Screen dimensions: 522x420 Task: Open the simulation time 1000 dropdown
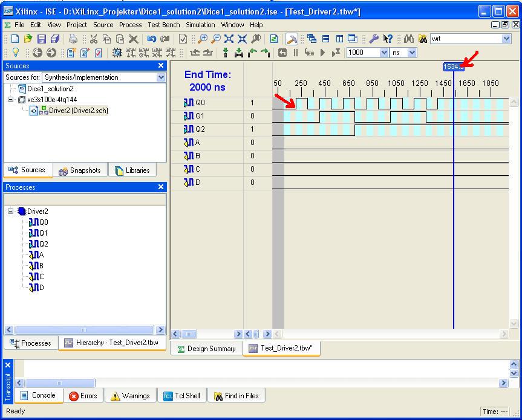384,53
